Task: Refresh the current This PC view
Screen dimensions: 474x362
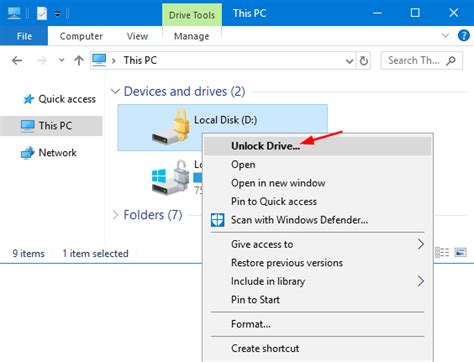Action: (x=364, y=61)
